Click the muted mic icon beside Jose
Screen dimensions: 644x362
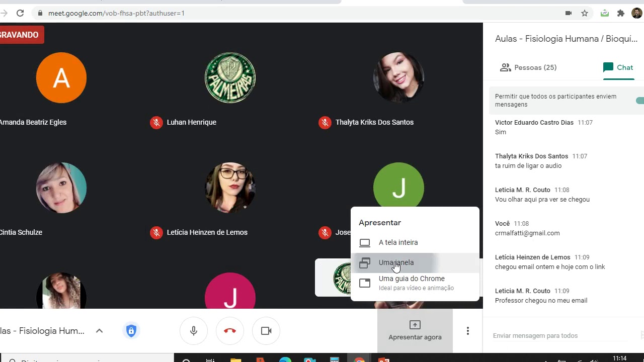click(325, 232)
